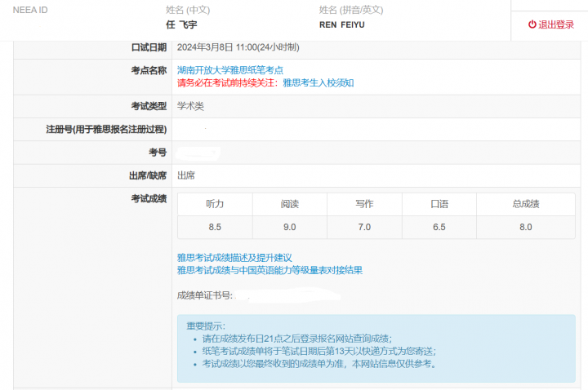Screen dimensions: 588x390
Task: Click the 写作 column header
Action: pyautogui.click(x=364, y=204)
